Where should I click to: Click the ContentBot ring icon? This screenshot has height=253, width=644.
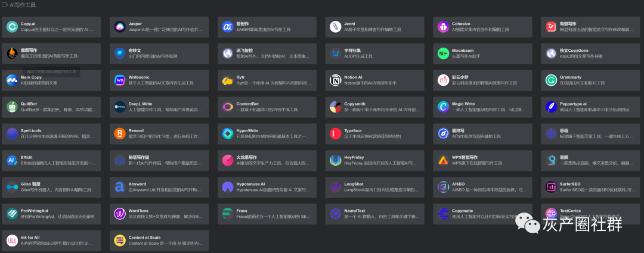tap(228, 107)
